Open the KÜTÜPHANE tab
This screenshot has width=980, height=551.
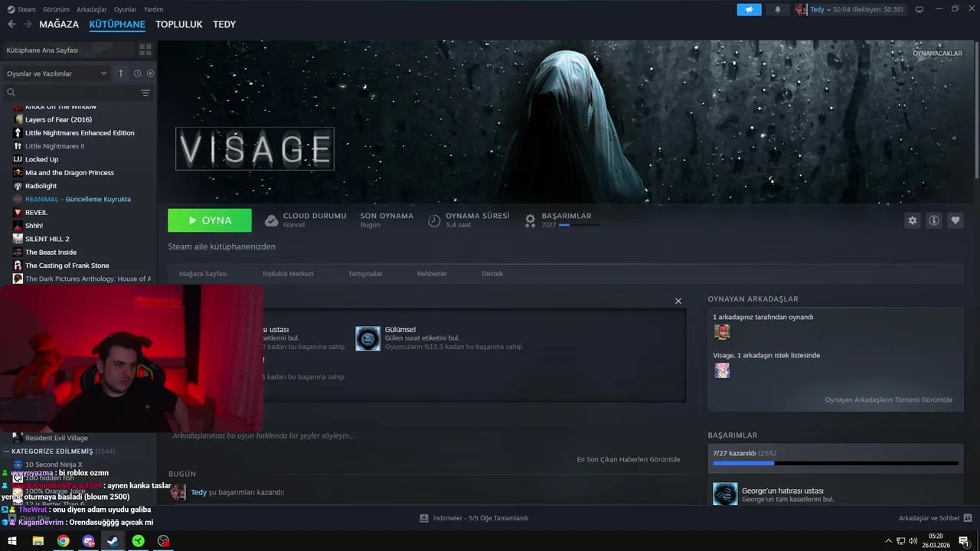click(x=117, y=24)
